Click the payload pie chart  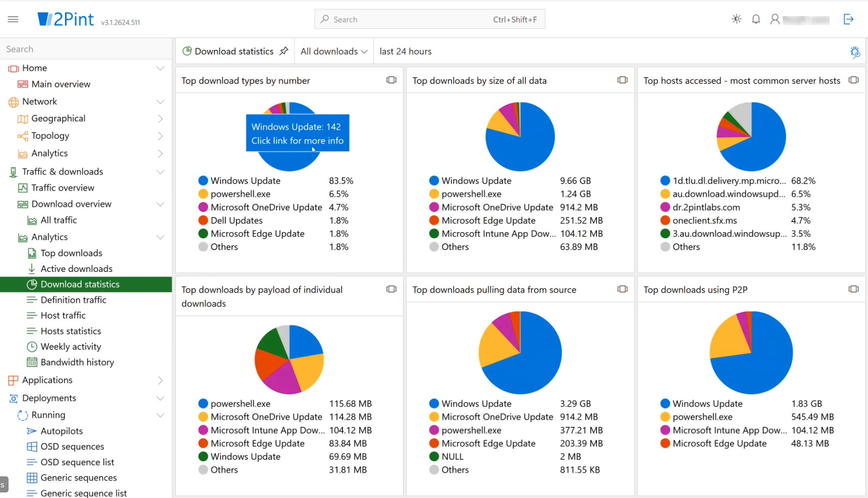(289, 360)
